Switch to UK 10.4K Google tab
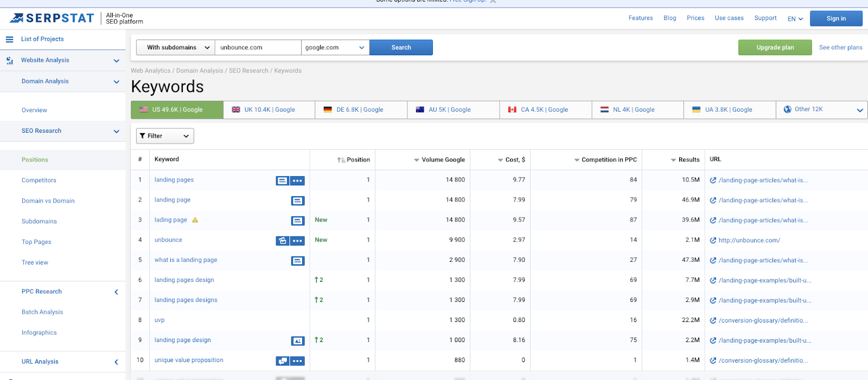The height and width of the screenshot is (380, 868). click(269, 110)
